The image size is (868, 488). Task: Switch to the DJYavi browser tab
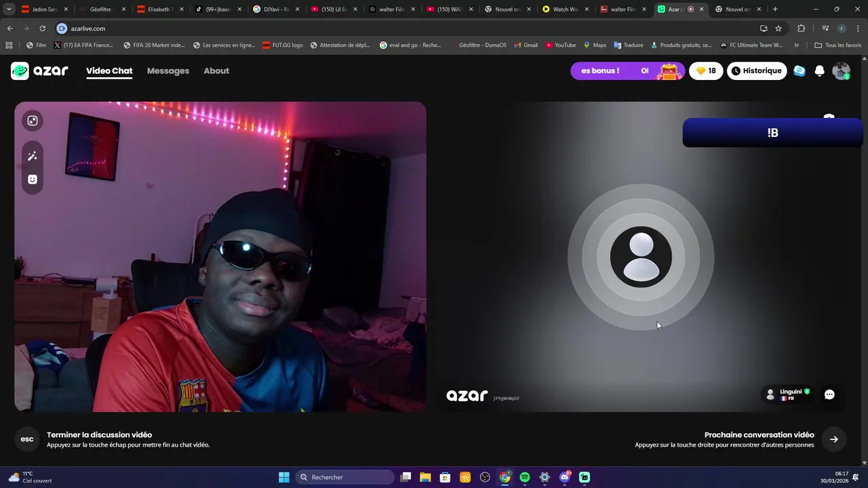275,9
